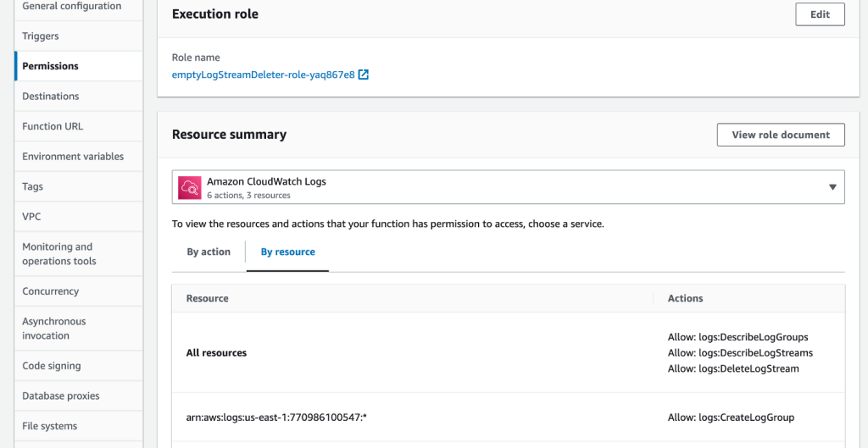
Task: Click the Resource column header
Action: pos(208,298)
